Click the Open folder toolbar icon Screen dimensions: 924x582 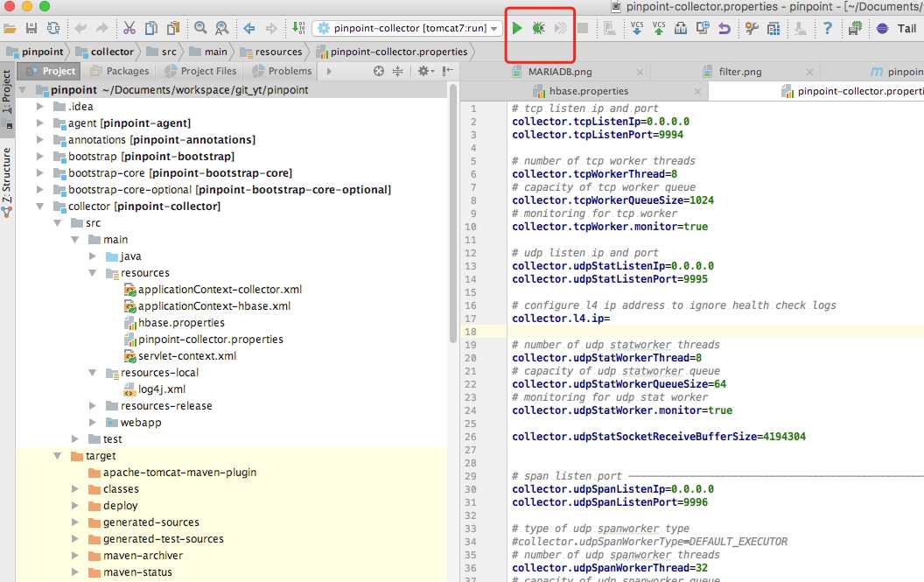[x=10, y=28]
